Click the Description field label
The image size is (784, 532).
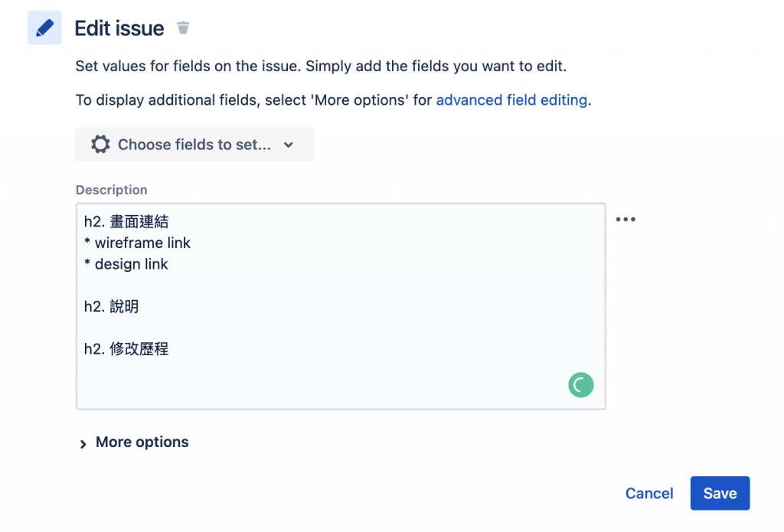pyautogui.click(x=111, y=190)
